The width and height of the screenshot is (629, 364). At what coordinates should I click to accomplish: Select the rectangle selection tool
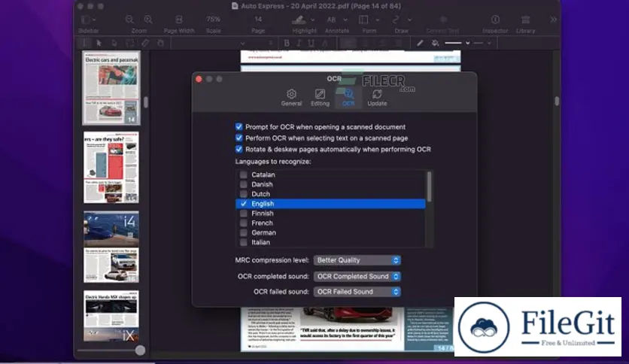coord(130,43)
